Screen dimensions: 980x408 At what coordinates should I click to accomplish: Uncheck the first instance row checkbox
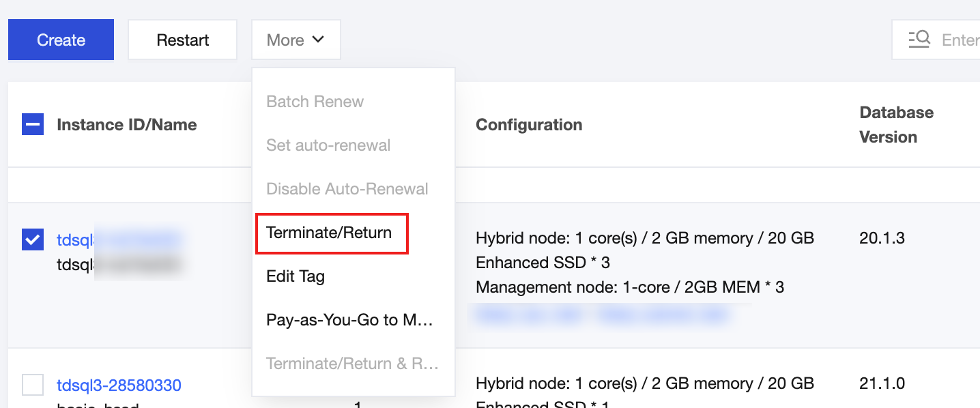(x=33, y=239)
